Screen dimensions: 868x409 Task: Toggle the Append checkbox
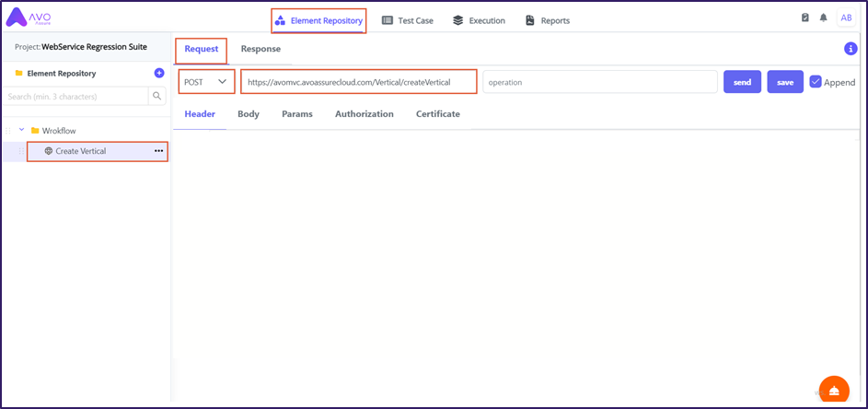[x=816, y=82]
